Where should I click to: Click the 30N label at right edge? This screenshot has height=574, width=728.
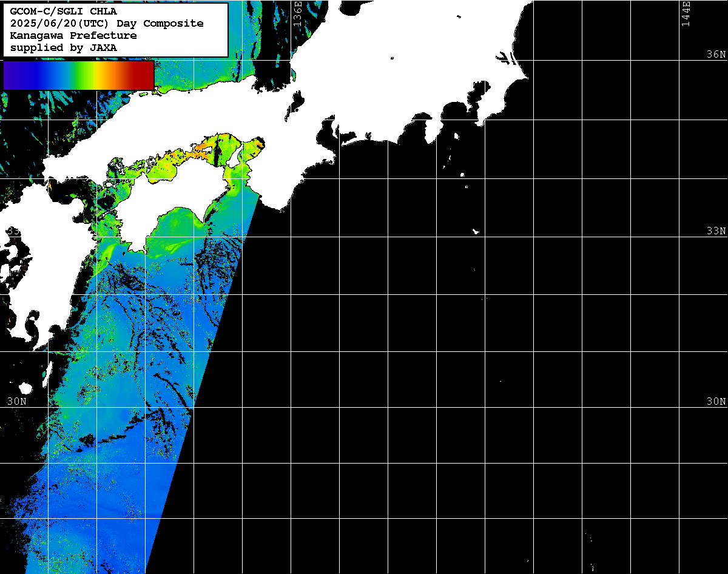pyautogui.click(x=716, y=401)
